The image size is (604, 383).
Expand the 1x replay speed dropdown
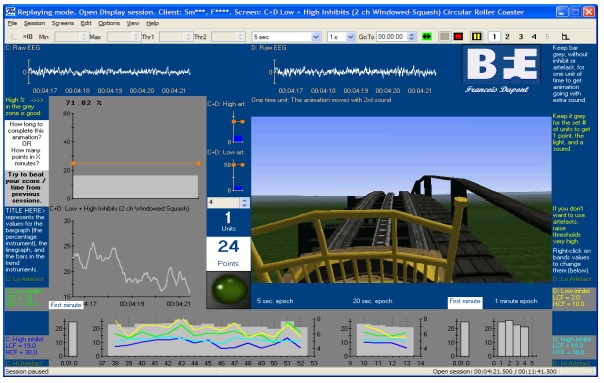pyautogui.click(x=350, y=37)
